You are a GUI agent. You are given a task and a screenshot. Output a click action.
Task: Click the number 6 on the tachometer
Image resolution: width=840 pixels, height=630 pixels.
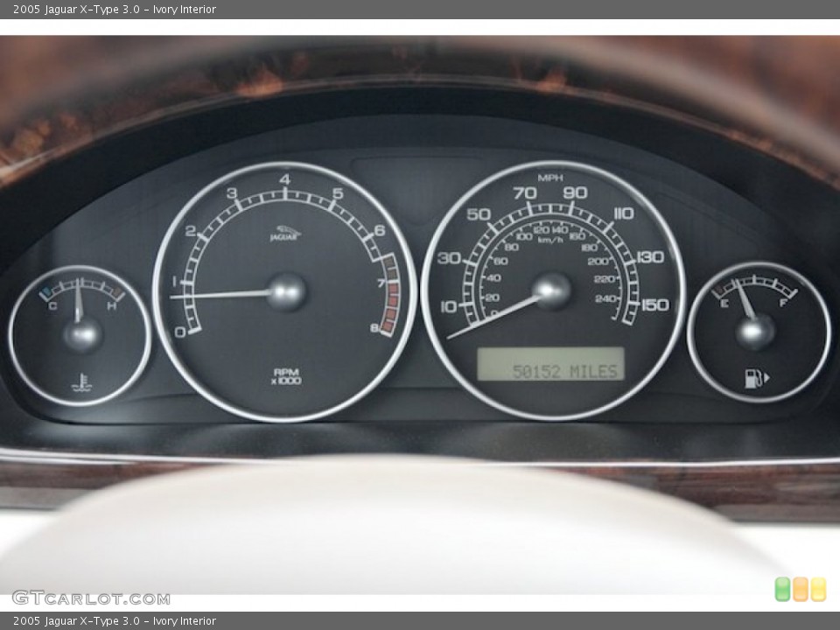coord(380,230)
